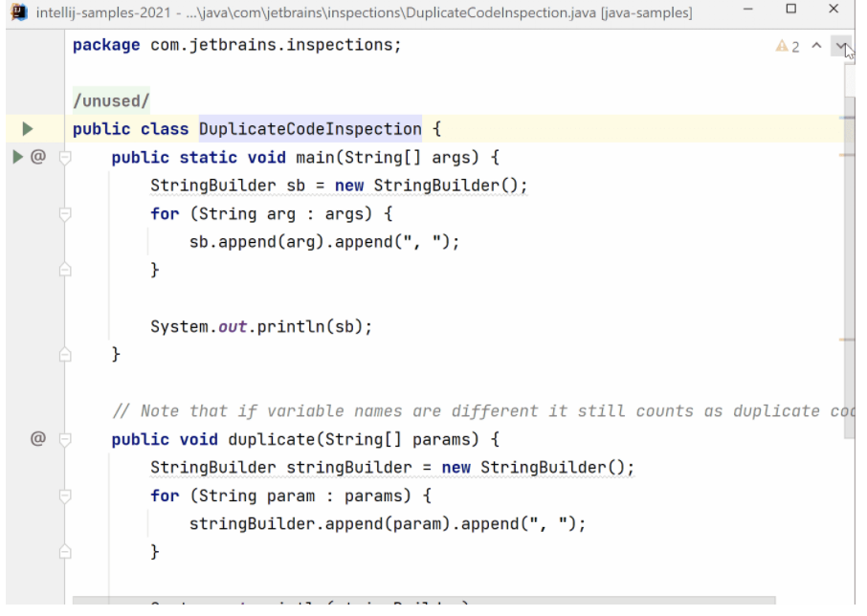The image size is (867, 616).
Task: Click the yellow warning count indicator
Action: pyautogui.click(x=787, y=47)
